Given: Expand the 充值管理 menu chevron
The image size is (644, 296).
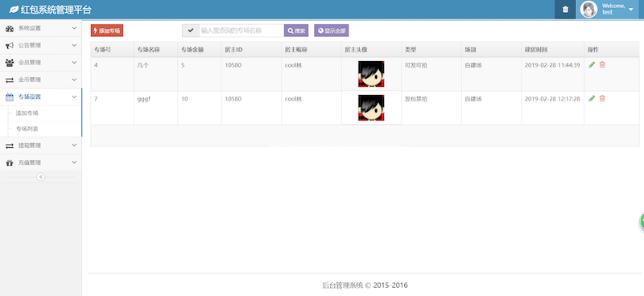Looking at the screenshot, I should [74, 162].
